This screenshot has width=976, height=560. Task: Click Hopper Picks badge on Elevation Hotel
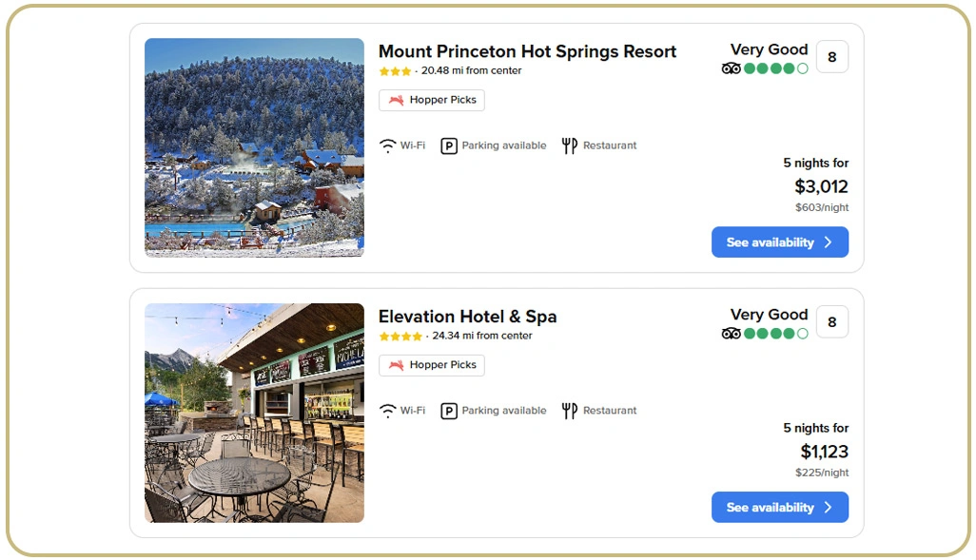[432, 365]
